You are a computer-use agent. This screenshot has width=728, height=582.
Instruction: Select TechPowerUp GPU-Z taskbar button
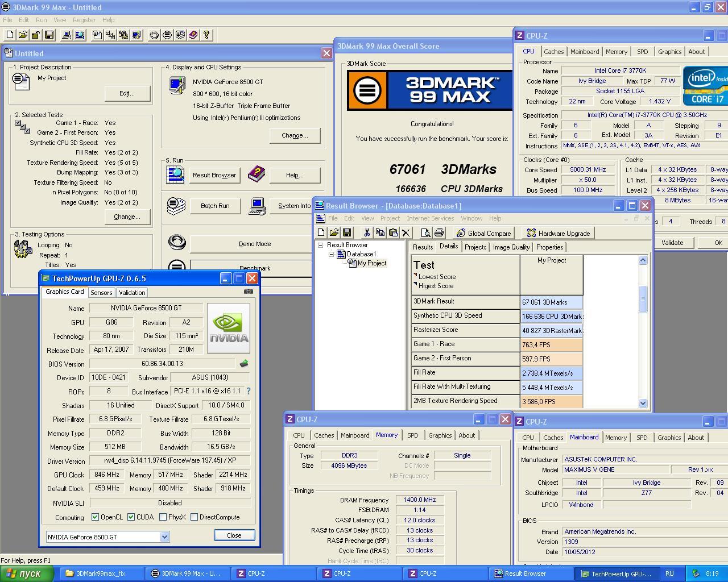tap(616, 573)
